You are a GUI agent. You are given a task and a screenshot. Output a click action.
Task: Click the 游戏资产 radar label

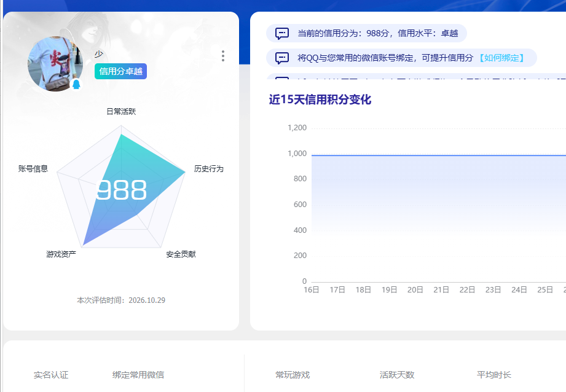click(x=61, y=254)
